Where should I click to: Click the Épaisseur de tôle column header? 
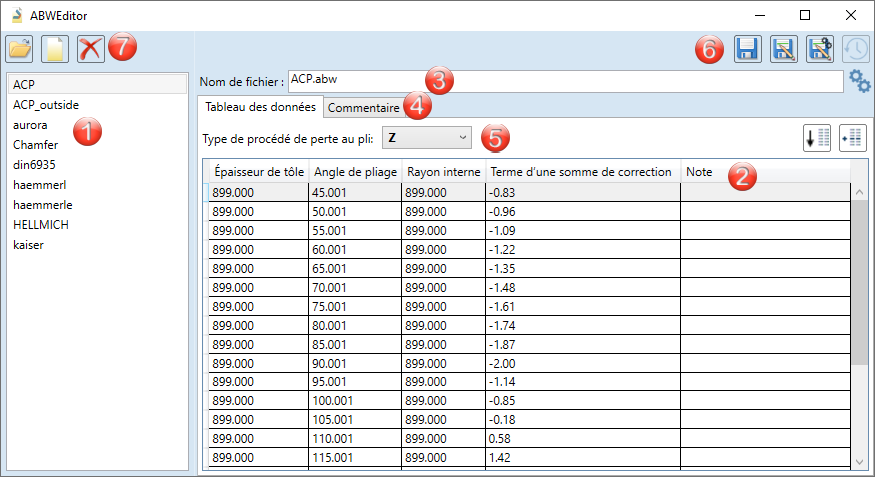coord(259,172)
